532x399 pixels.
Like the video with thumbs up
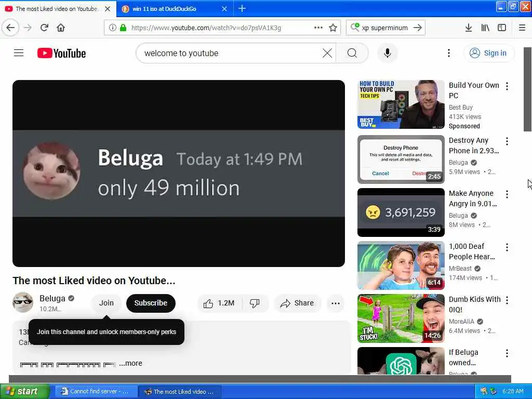point(220,303)
